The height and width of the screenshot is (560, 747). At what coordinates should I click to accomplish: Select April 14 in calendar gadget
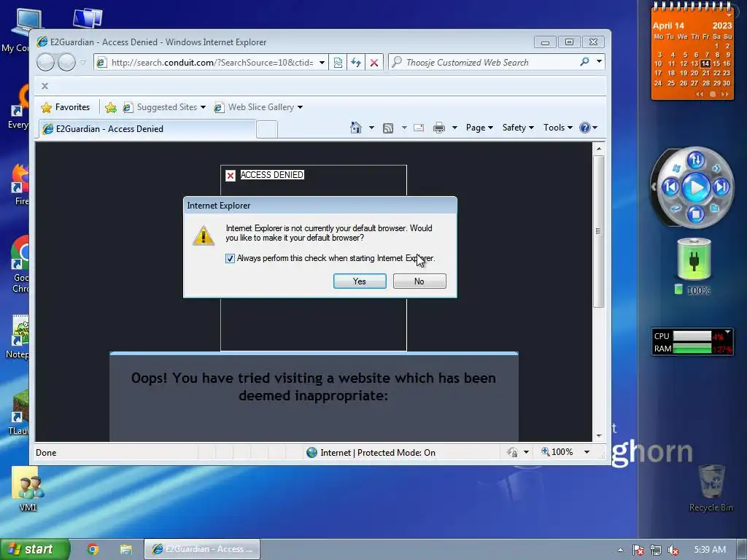tap(705, 63)
